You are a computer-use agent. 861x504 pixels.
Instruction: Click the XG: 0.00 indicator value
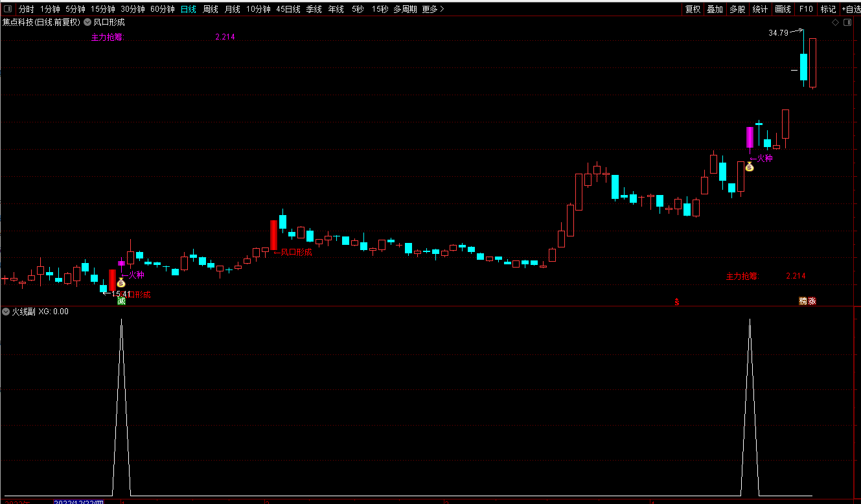pos(54,312)
